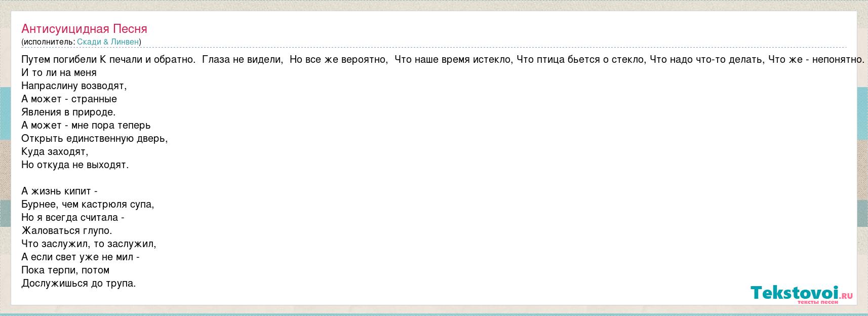The width and height of the screenshot is (868, 316).
Task: Click the Tekstovoi.ru logo
Action: click(802, 294)
